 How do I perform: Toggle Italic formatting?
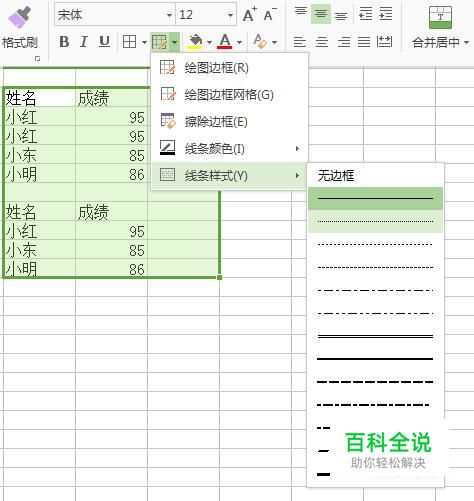(84, 42)
